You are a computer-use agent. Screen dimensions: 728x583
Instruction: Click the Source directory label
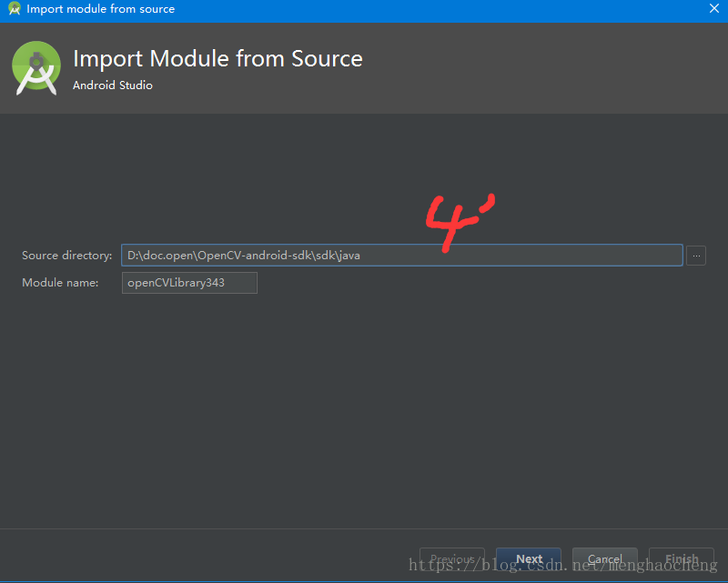coord(66,256)
